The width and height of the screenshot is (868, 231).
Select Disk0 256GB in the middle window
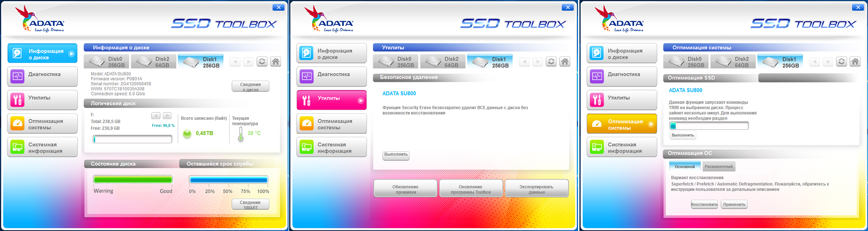pos(396,62)
